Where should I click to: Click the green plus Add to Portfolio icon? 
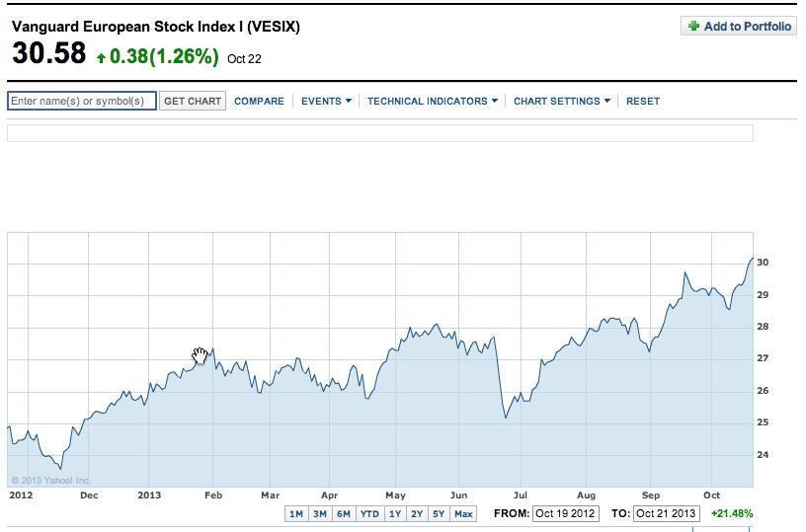pyautogui.click(x=693, y=26)
